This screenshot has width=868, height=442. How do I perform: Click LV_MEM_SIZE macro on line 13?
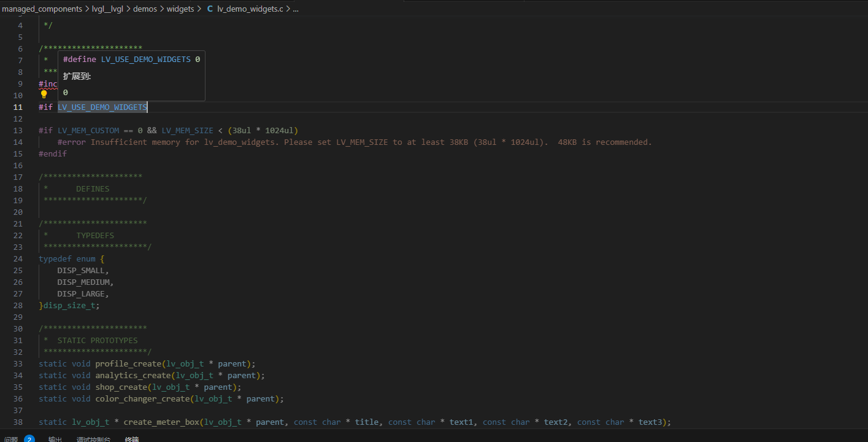tap(188, 130)
